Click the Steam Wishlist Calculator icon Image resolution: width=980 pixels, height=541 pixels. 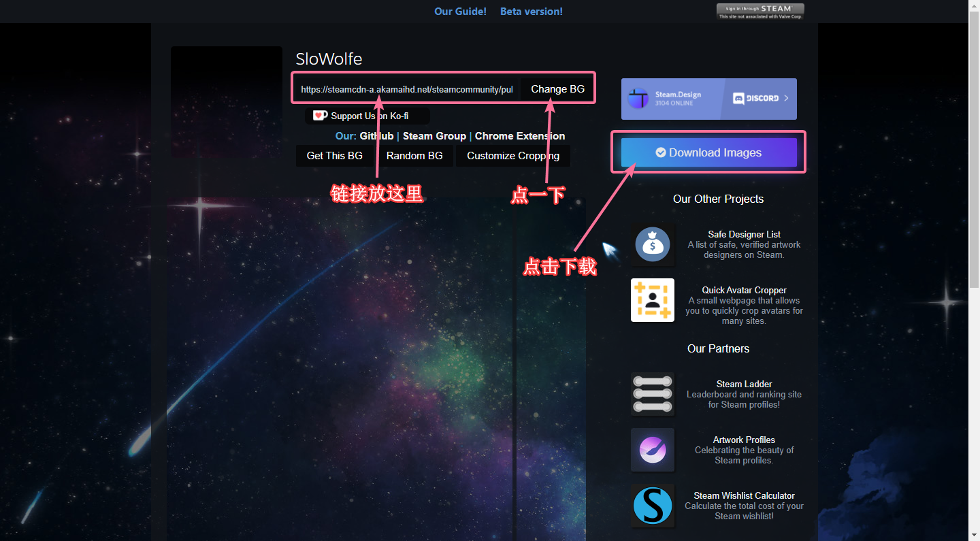tap(652, 506)
